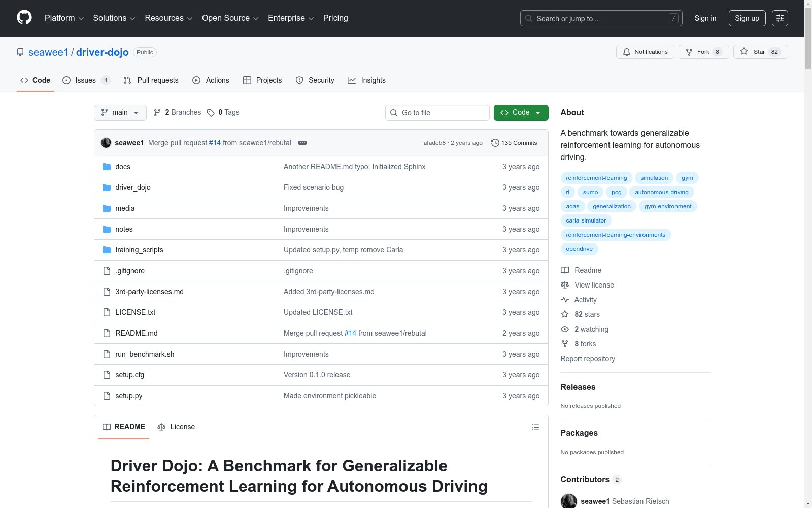
Task: Expand the Resources menu
Action: 169,18
